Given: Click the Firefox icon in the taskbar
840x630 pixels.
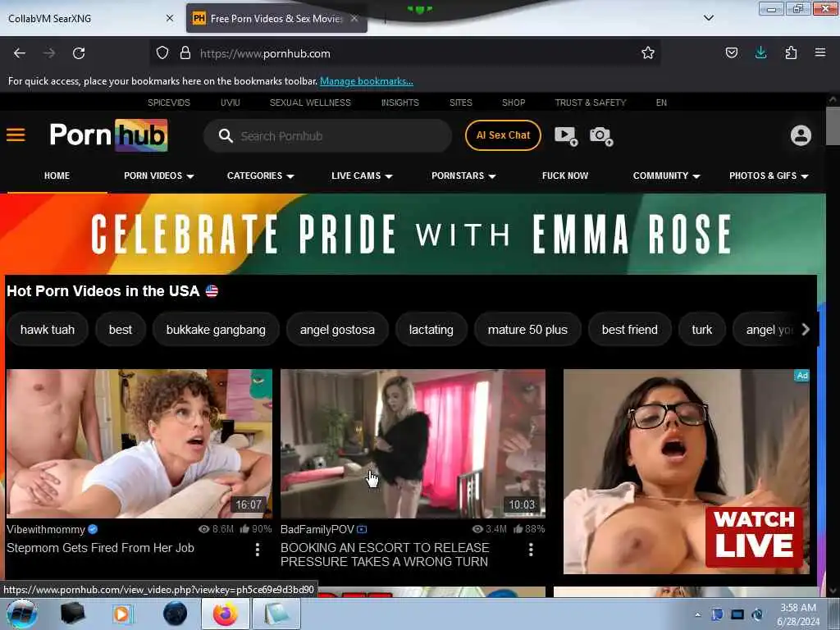Looking at the screenshot, I should pyautogui.click(x=226, y=614).
